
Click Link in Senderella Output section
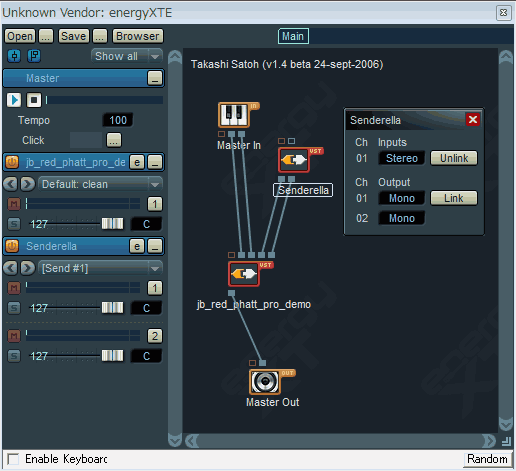454,198
